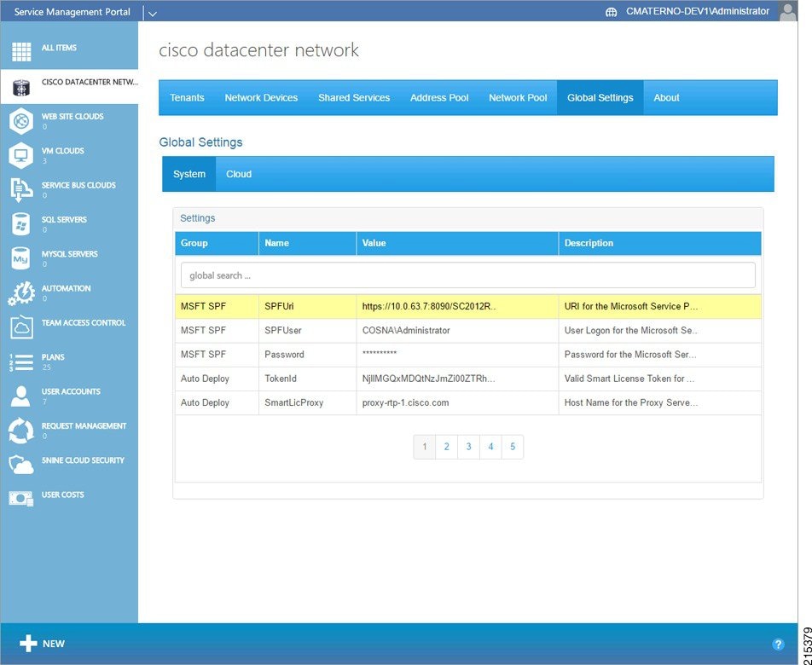This screenshot has height=665, width=812.
Task: Click the 'Host Name for the Proxy Serve...' description
Action: tap(660, 402)
